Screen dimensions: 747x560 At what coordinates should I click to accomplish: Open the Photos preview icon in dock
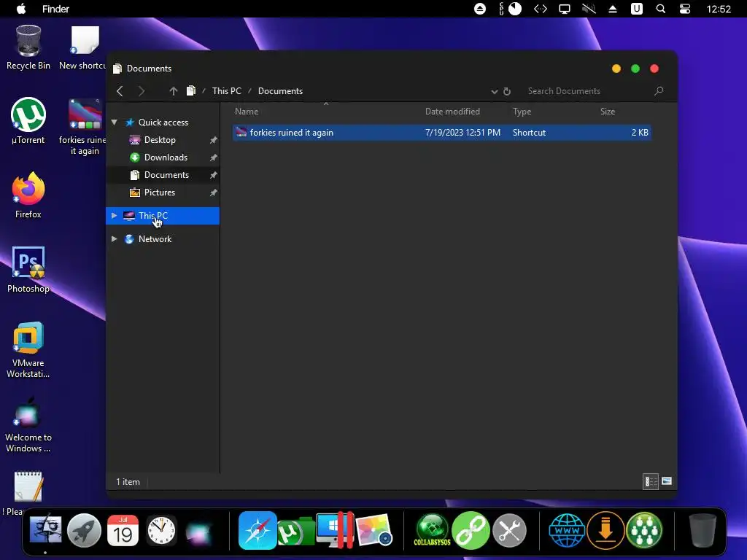tap(374, 530)
